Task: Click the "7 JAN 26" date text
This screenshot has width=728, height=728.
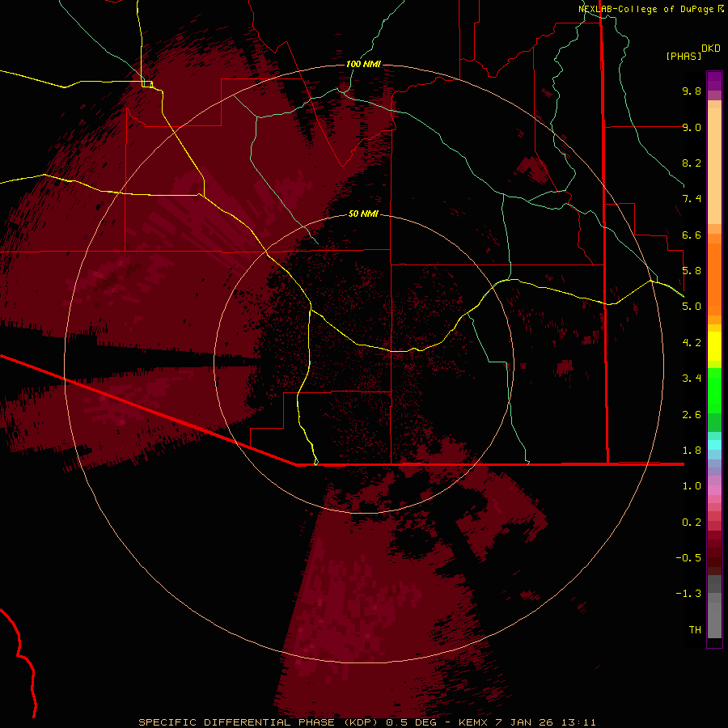Action: [x=524, y=722]
